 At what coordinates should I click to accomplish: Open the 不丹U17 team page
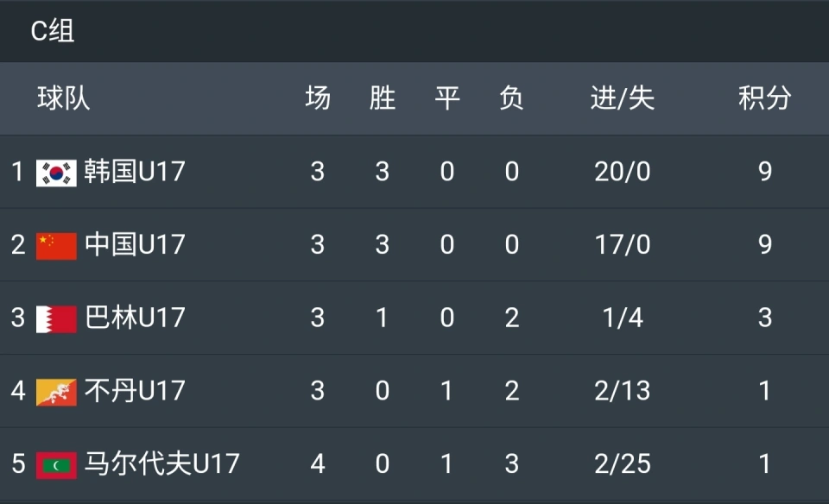[135, 390]
